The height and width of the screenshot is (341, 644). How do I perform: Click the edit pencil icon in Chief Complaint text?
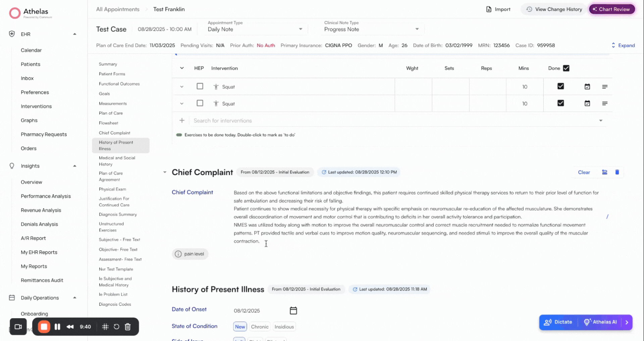607,217
